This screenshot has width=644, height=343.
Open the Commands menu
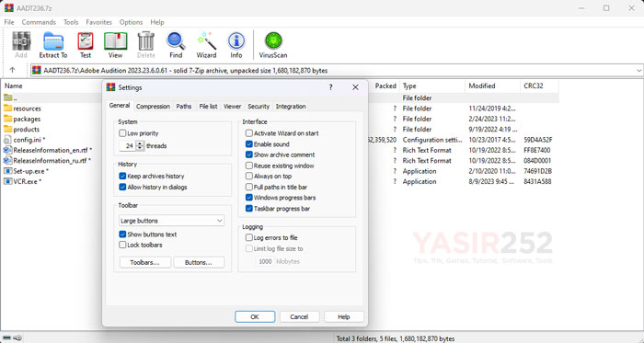39,22
